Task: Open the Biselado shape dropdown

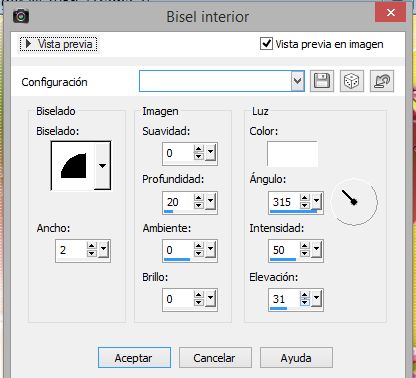Action: [x=102, y=165]
